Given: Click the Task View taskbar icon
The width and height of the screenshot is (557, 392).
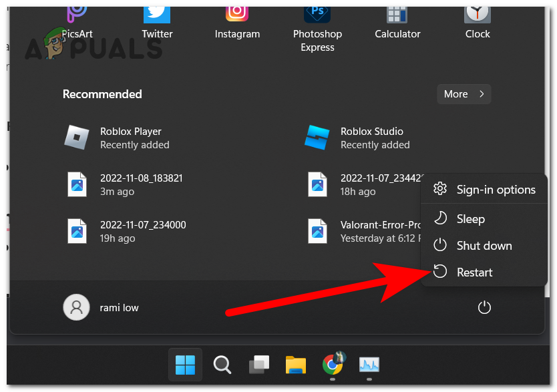Looking at the screenshot, I should pyautogui.click(x=259, y=365).
